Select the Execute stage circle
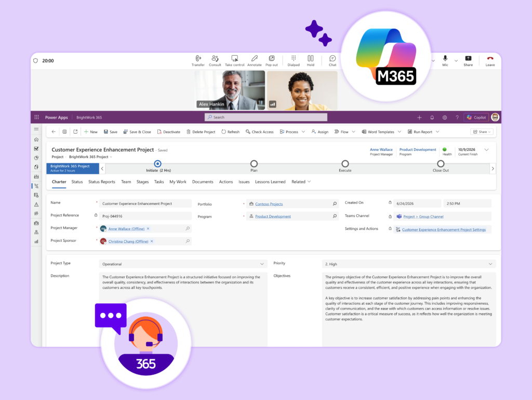The height and width of the screenshot is (400, 532). pyautogui.click(x=345, y=164)
